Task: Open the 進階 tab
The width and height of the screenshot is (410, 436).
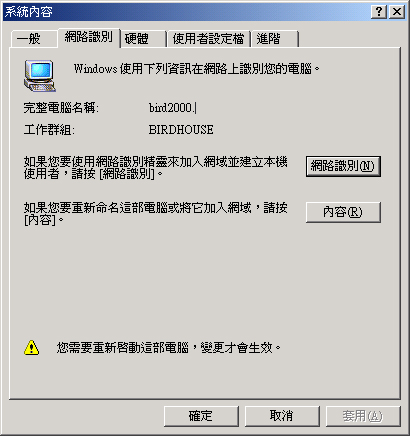Action: click(275, 39)
